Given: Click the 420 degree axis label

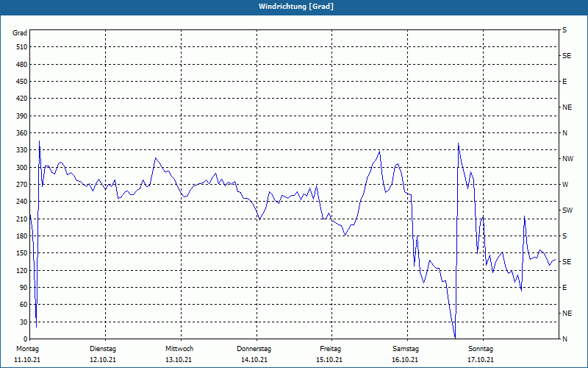Looking at the screenshot, I should click(21, 99).
